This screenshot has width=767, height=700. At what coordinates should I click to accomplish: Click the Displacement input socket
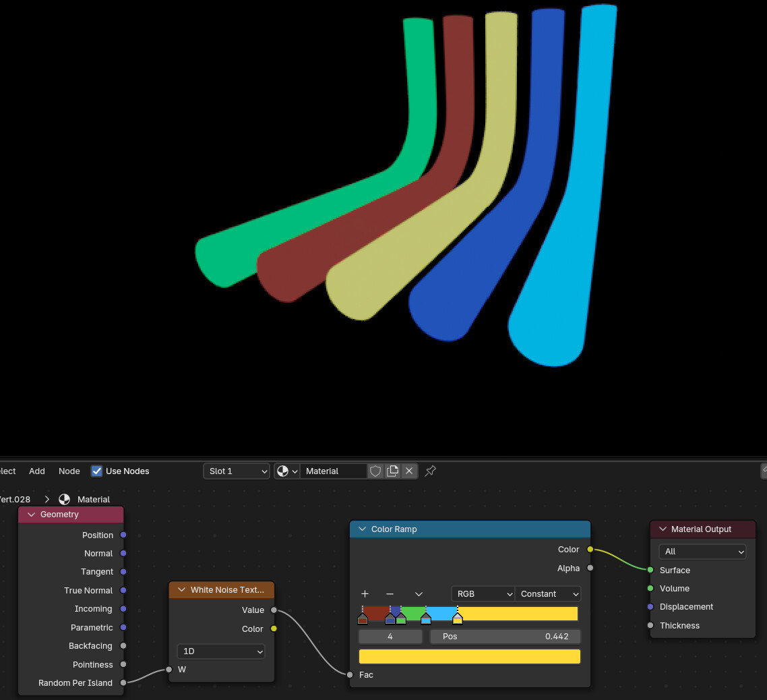click(x=650, y=606)
